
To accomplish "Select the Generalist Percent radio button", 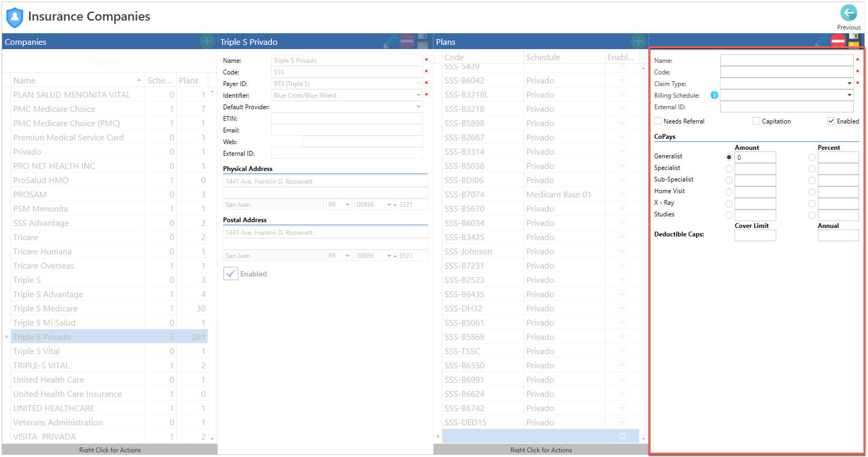I will click(812, 157).
